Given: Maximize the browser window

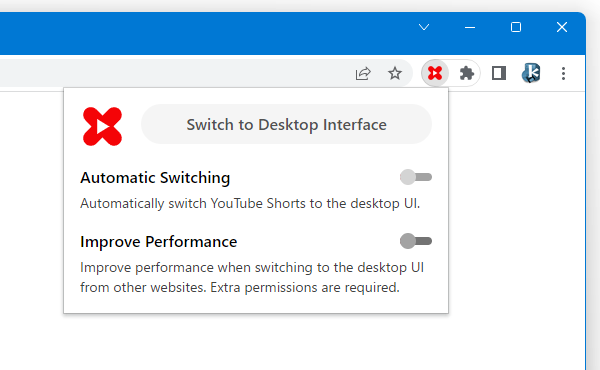Looking at the screenshot, I should click(x=516, y=27).
